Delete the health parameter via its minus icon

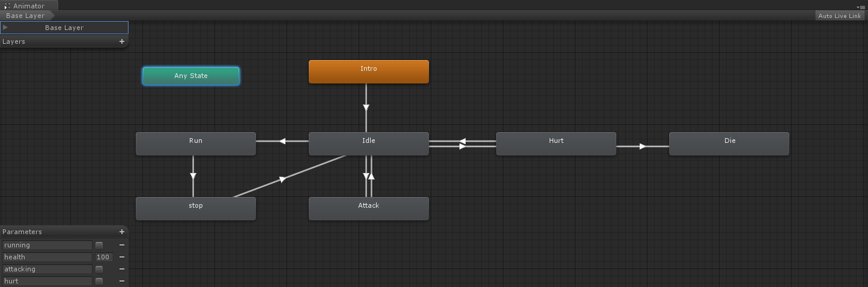coord(122,257)
